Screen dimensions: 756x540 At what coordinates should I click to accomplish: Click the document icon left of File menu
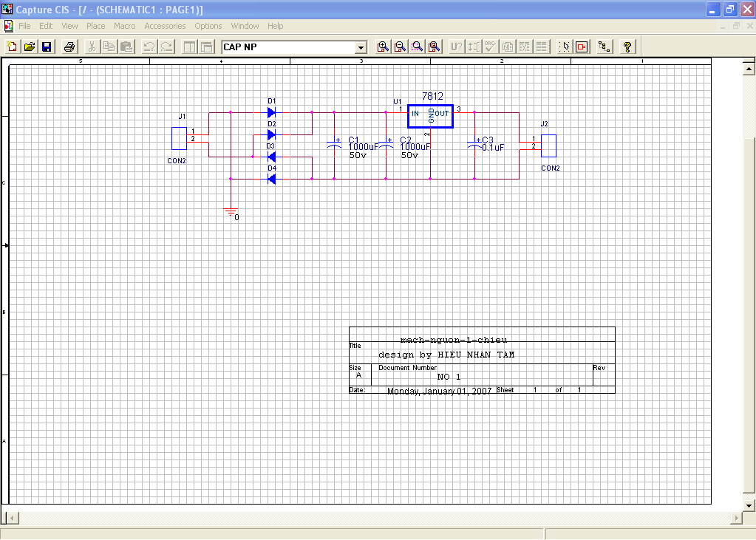(x=8, y=26)
